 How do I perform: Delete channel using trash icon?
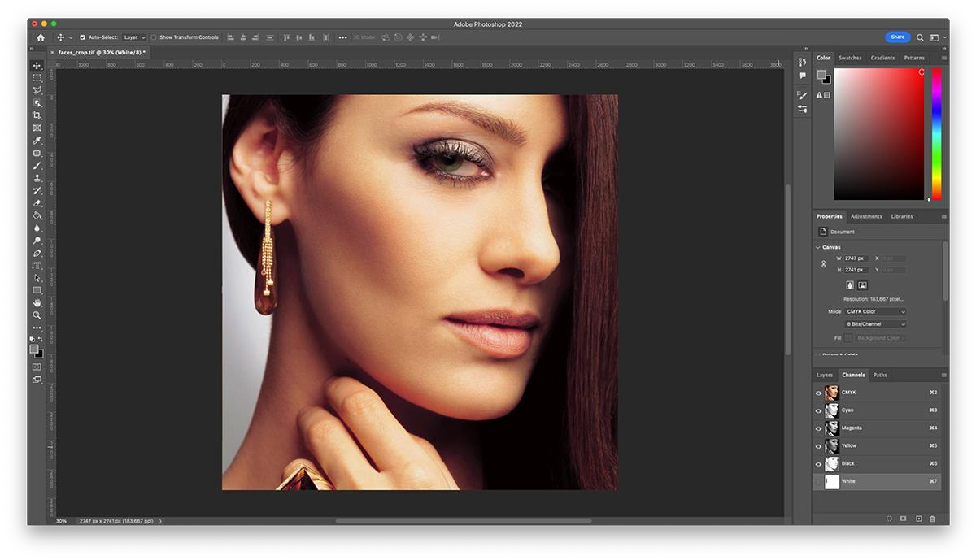[932, 519]
